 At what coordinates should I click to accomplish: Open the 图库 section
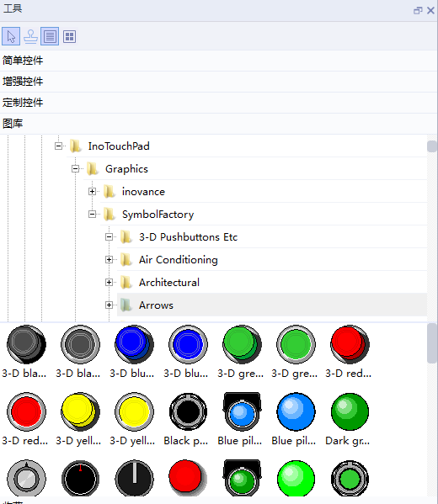(218, 124)
